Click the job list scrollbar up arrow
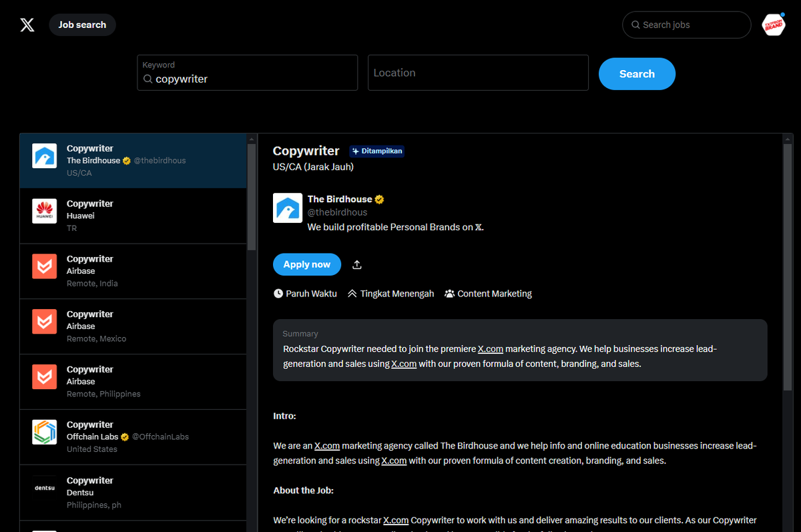Screen dimensions: 801x532 [252, 139]
